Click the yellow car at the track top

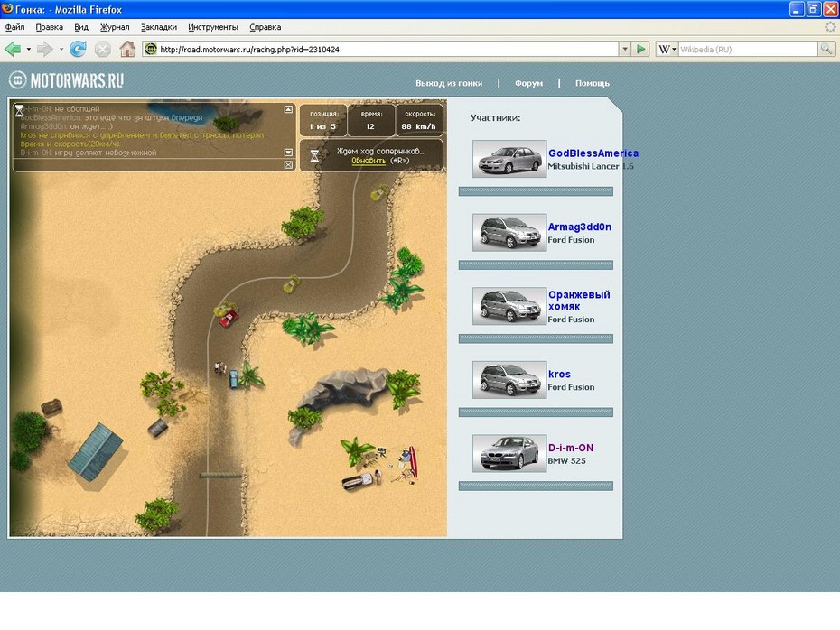(379, 192)
